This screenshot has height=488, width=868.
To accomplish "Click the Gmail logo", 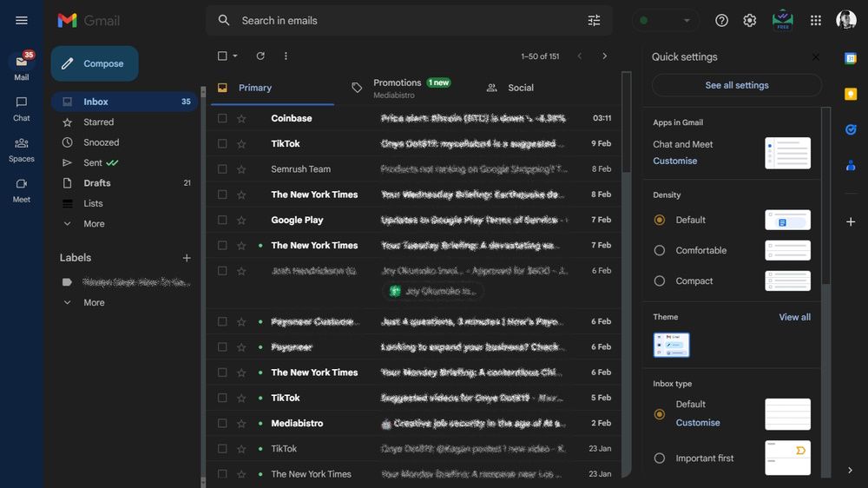I will click(x=89, y=21).
